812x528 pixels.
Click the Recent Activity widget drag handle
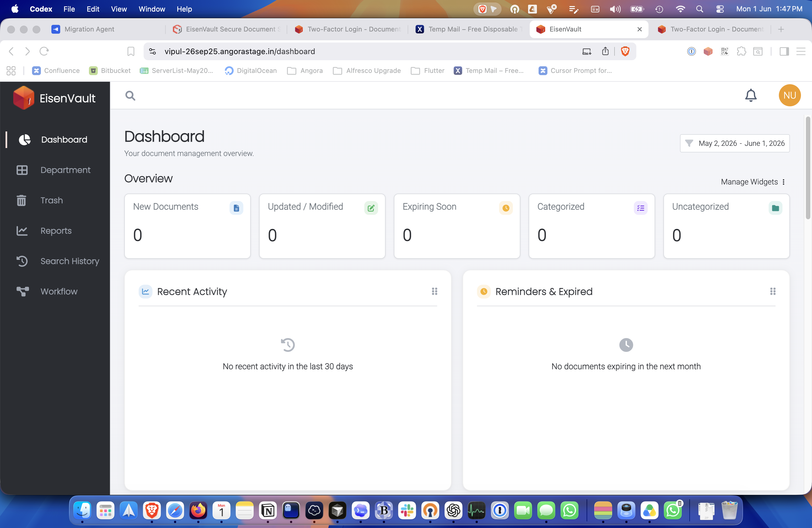pyautogui.click(x=434, y=291)
